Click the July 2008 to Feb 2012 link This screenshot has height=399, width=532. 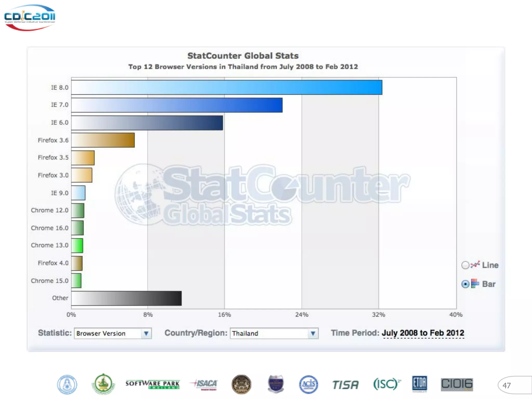423,333
